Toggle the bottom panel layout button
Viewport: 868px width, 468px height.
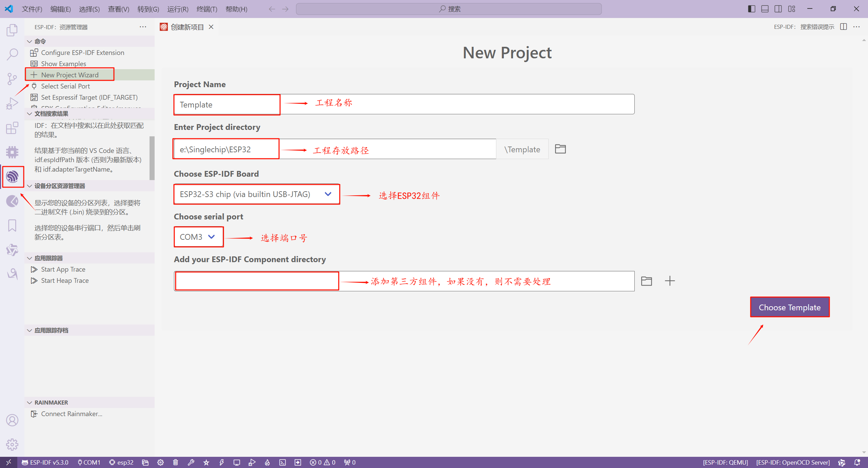pos(765,9)
